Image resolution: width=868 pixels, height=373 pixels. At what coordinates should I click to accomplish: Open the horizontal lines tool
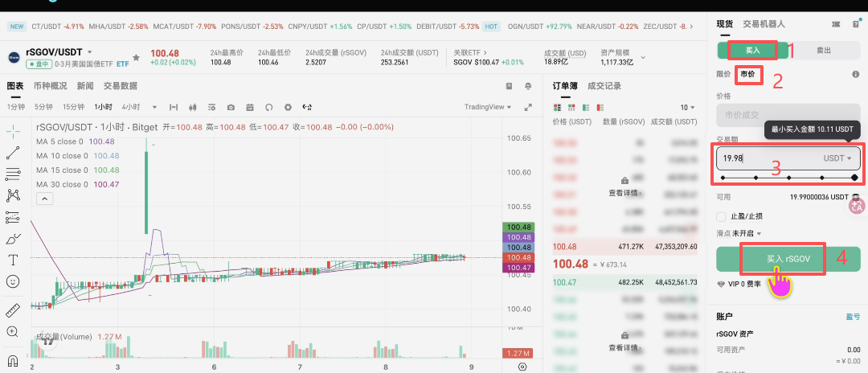pos(14,174)
